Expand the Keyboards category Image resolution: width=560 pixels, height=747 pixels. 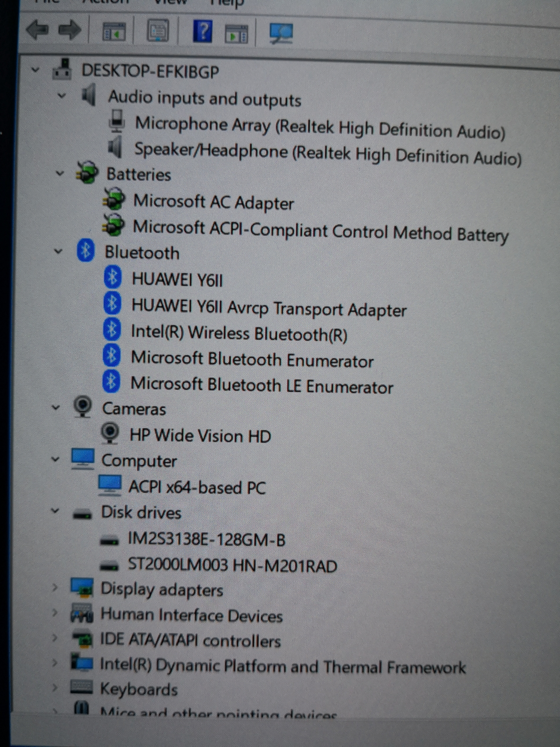point(55,688)
